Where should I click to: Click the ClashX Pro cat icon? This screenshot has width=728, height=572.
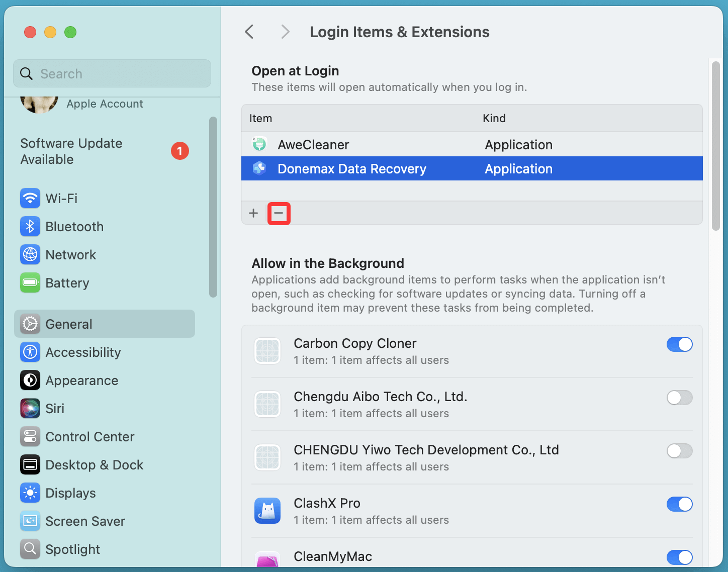tap(267, 511)
